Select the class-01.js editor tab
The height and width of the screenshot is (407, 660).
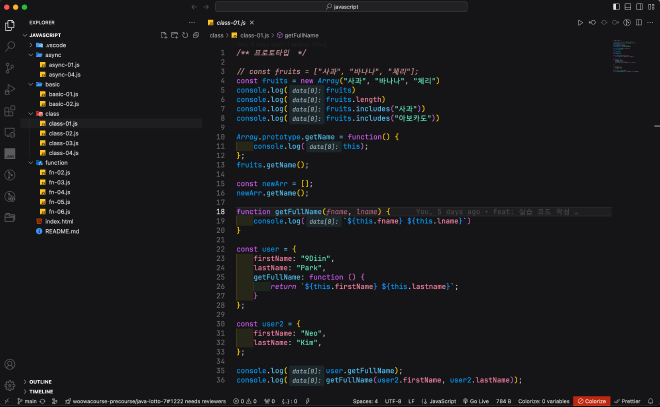pyautogui.click(x=231, y=21)
